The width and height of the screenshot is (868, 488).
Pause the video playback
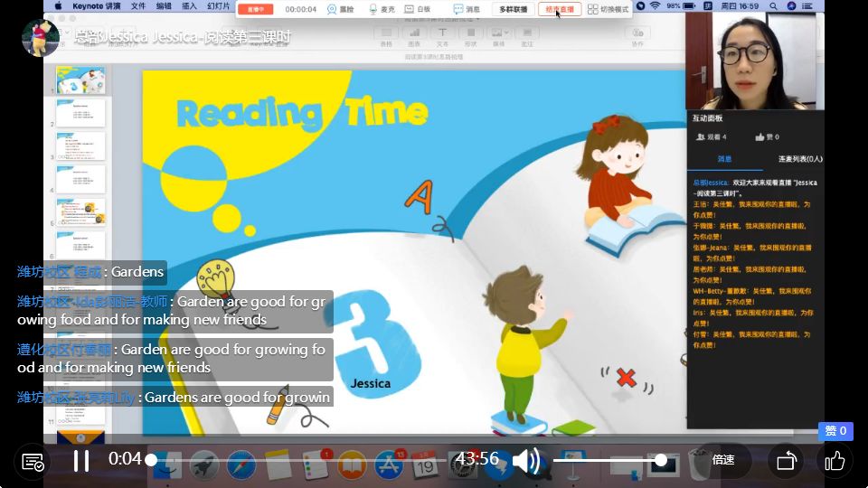(x=81, y=460)
